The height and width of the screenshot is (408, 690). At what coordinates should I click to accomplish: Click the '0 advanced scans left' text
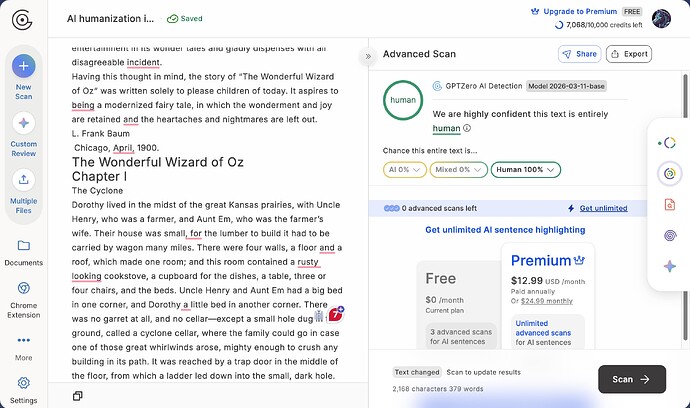pyautogui.click(x=439, y=208)
